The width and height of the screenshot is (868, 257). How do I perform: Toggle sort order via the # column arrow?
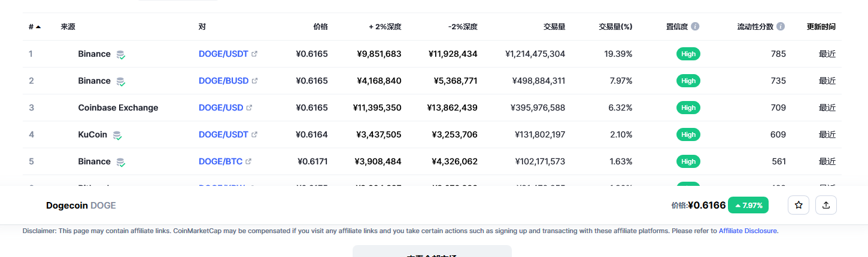tap(38, 27)
